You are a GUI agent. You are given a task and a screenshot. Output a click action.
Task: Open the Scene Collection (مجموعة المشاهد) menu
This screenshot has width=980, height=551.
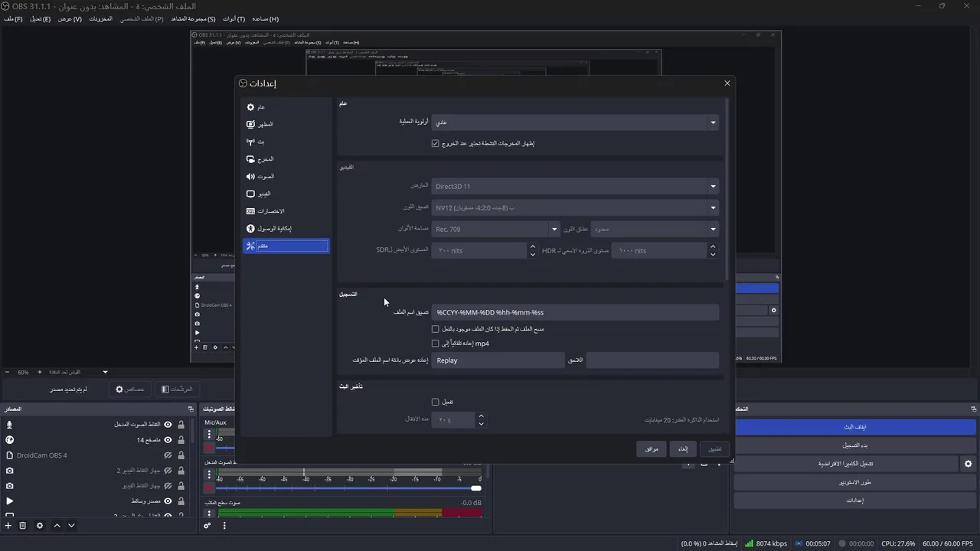pos(193,19)
